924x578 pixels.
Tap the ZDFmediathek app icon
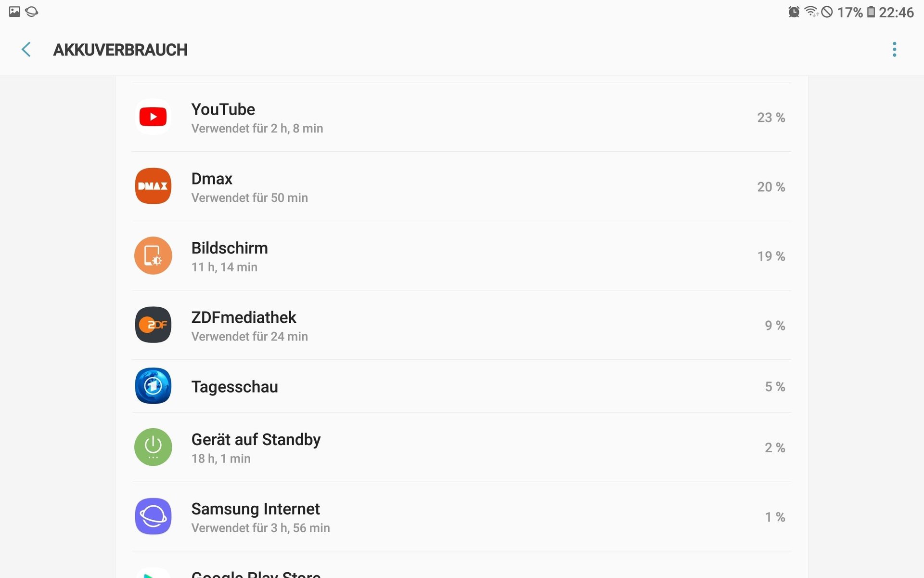[x=153, y=325]
